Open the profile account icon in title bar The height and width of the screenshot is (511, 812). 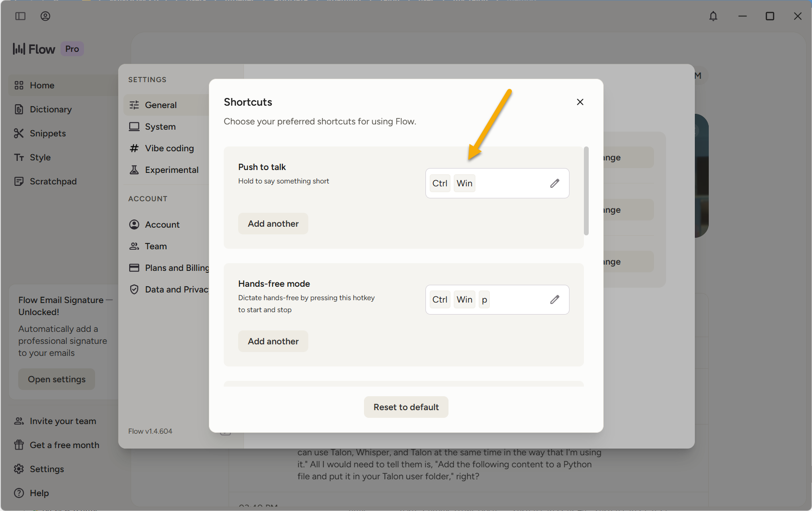coord(45,16)
